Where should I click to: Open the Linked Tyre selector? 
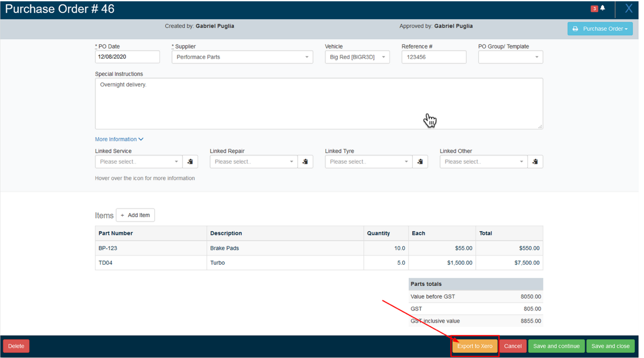coord(368,162)
